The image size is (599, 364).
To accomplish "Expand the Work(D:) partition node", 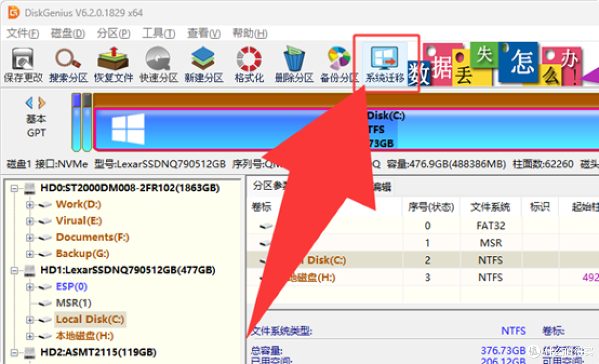I will pyautogui.click(x=29, y=205).
